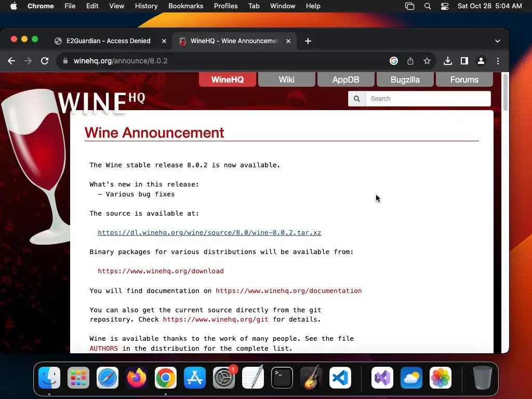532x399 pixels.
Task: Open Visual Studio from the Dock
Action: tap(382, 378)
